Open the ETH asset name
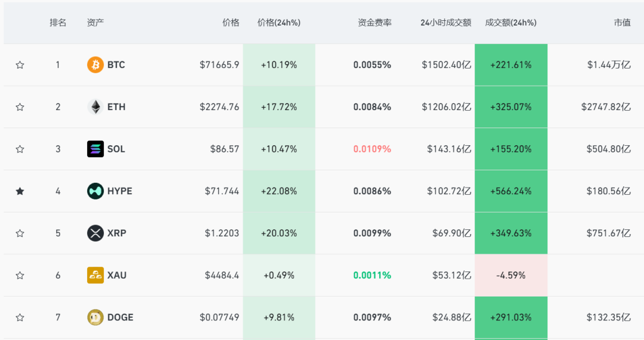The height and width of the screenshot is (340, 644). tap(116, 107)
